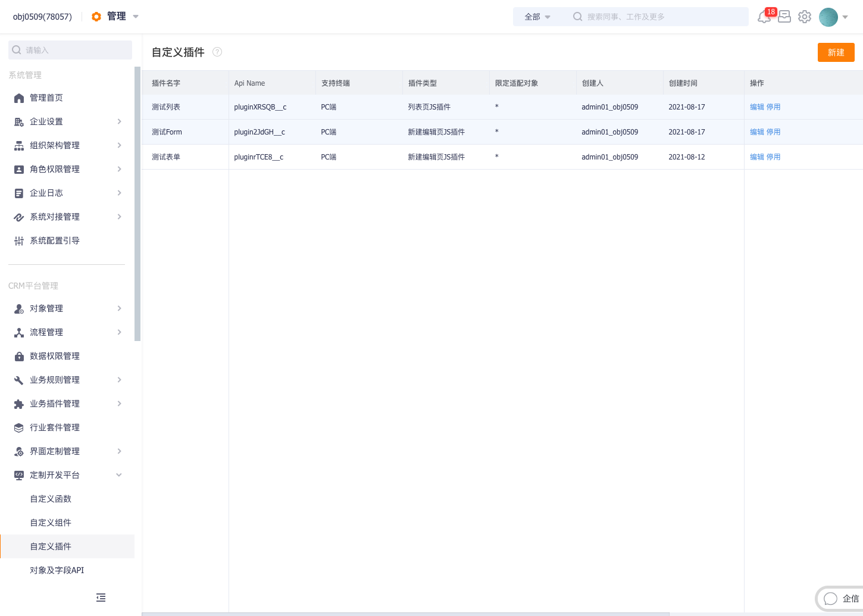Viewport: 863px width, 616px height.
Task: Open the dropdown arrow beside the avatar
Action: pyautogui.click(x=845, y=17)
